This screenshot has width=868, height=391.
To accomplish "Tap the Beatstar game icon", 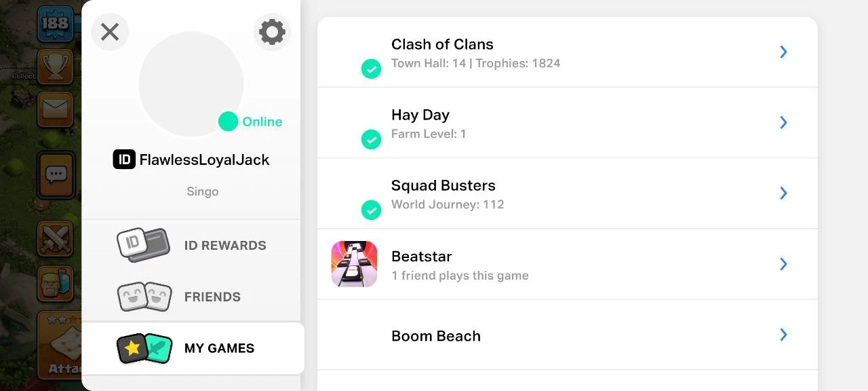I will [354, 264].
